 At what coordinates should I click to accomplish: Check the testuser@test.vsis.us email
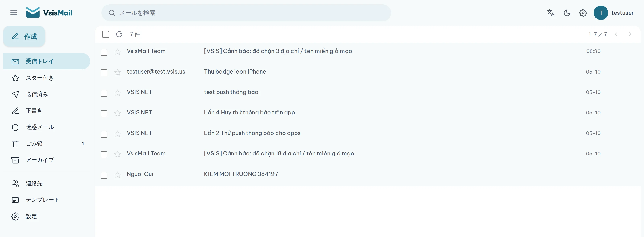104,73
